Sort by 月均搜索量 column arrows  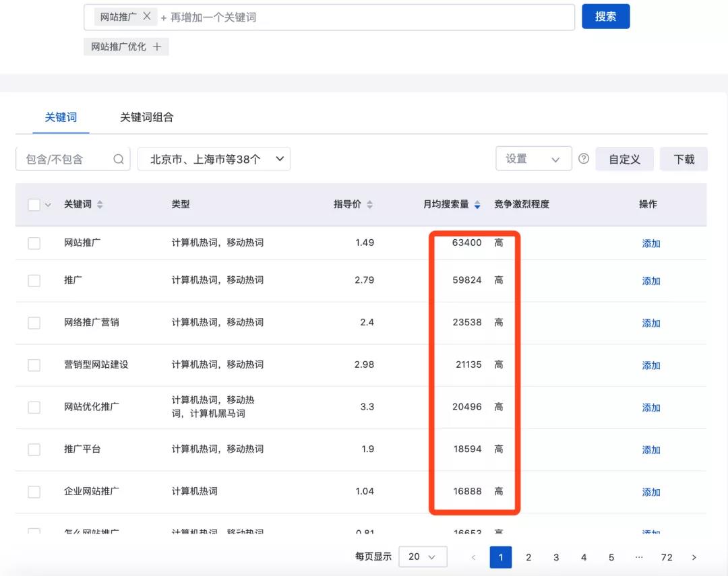click(x=478, y=204)
